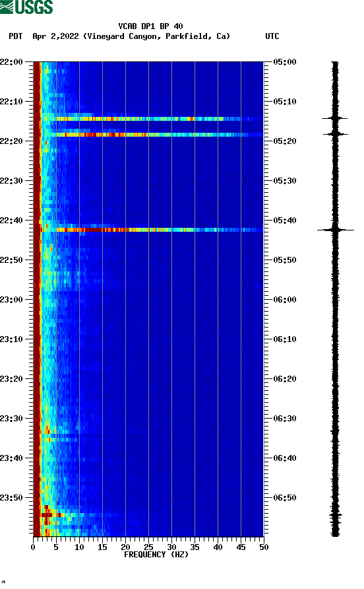Click the 05:50 UTC time label
364x589 pixels.
click(285, 260)
